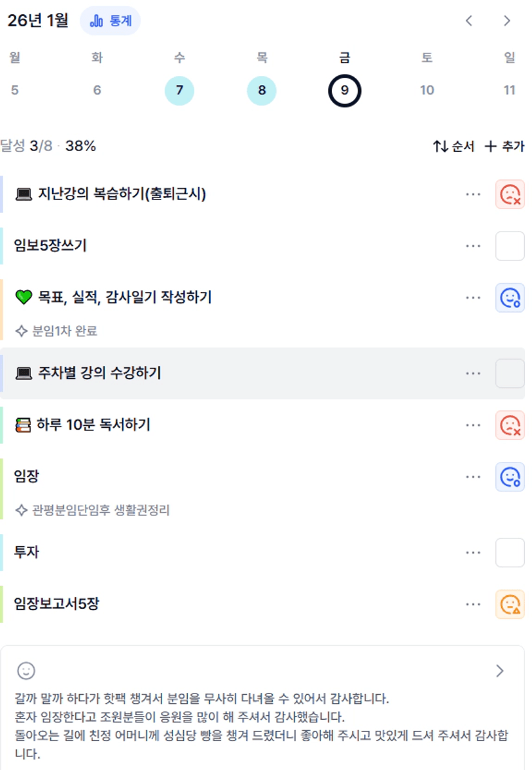Check the empty box for 투자
Viewport: 532px width, 770px height.
509,553
